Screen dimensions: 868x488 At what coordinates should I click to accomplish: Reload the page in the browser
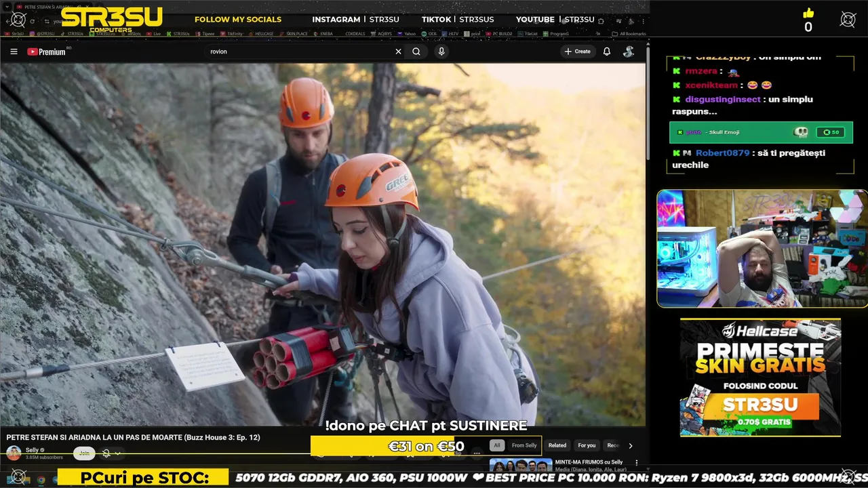click(x=32, y=21)
